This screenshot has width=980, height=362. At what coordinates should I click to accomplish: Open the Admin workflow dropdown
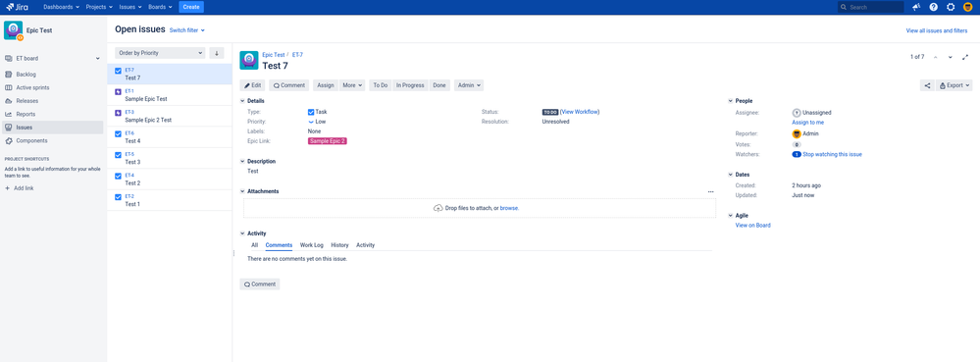(x=469, y=85)
